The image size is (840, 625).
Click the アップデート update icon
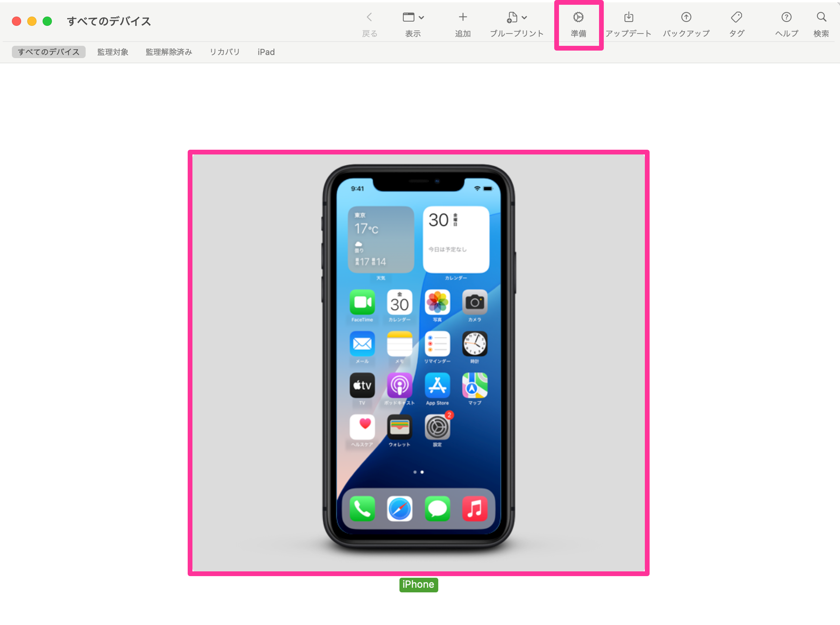pos(628,17)
